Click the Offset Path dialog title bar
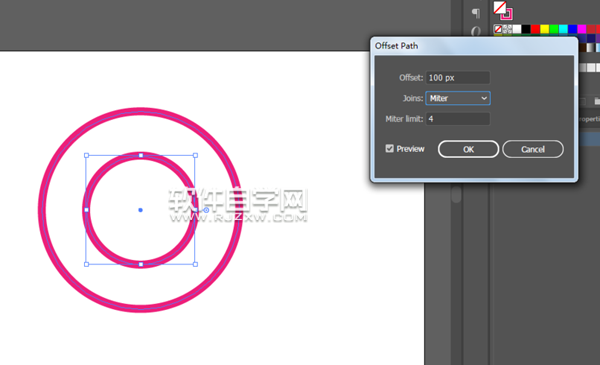The width and height of the screenshot is (600, 365). 474,46
